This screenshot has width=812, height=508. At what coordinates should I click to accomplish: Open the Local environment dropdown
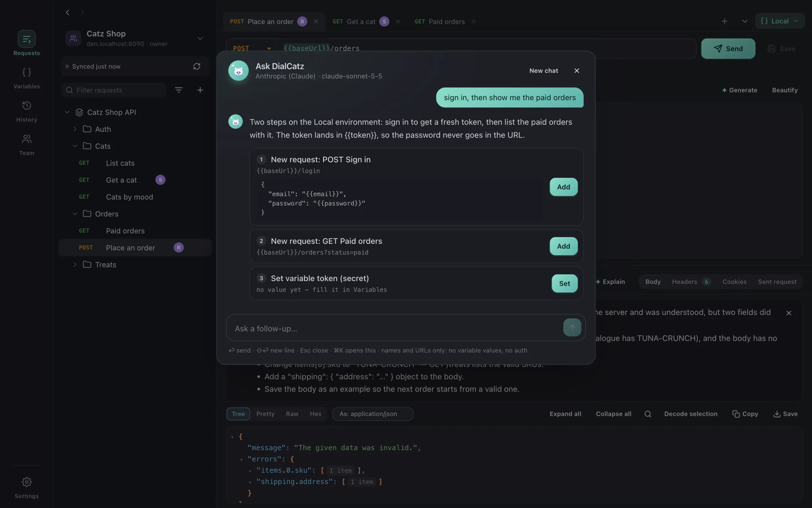(780, 21)
